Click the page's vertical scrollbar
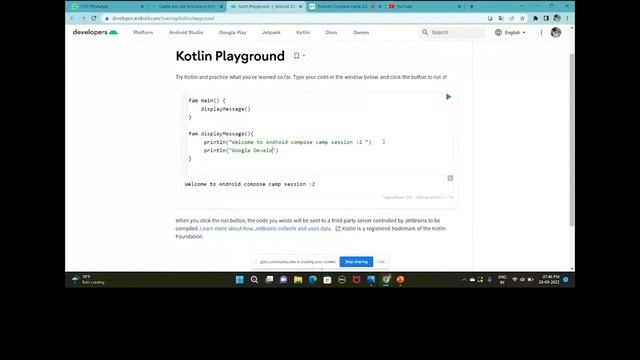This screenshot has height=360, width=640. (571, 139)
